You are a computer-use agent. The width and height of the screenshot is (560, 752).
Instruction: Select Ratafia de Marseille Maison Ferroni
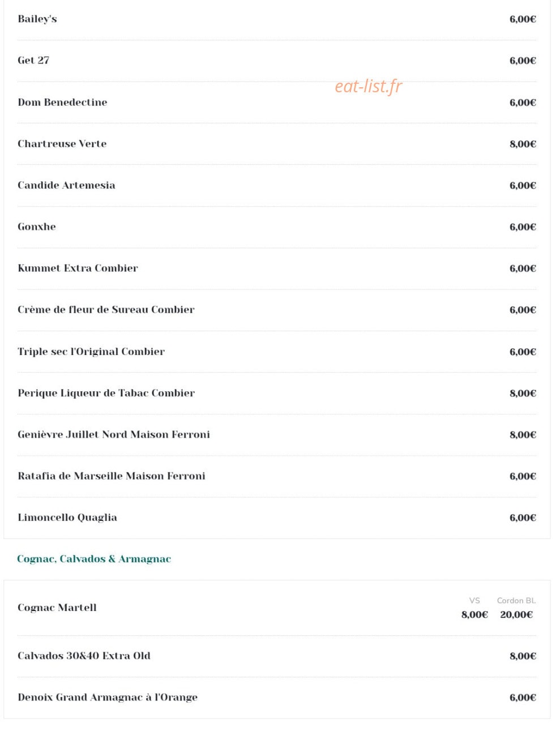coord(112,476)
